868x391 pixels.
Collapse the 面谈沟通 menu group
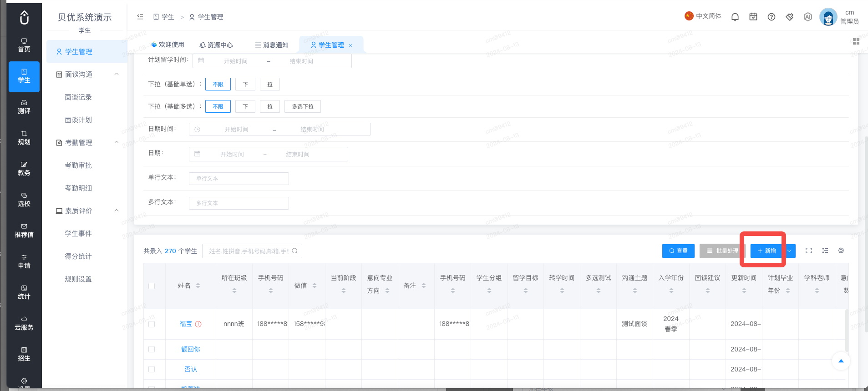(117, 74)
